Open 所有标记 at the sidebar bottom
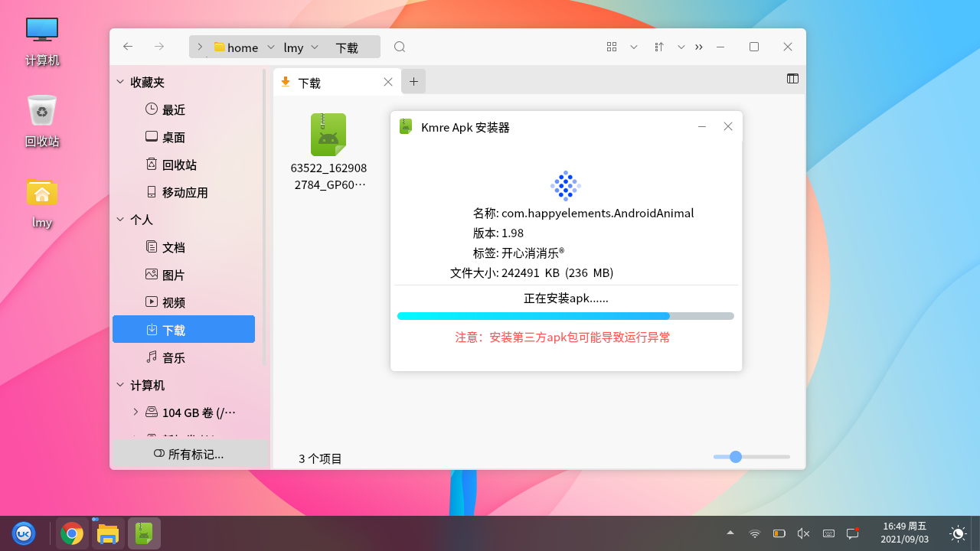This screenshot has height=551, width=980. click(x=188, y=453)
